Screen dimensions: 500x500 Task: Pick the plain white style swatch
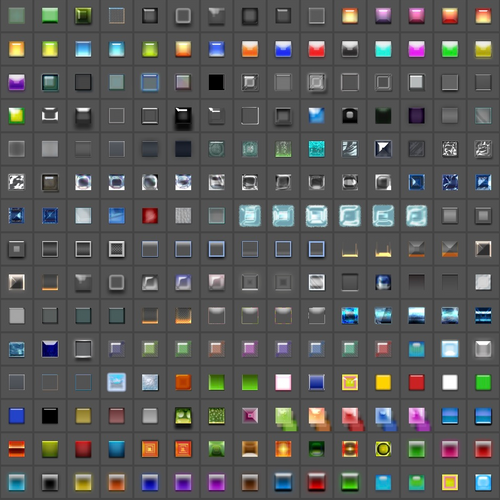tap(450, 382)
